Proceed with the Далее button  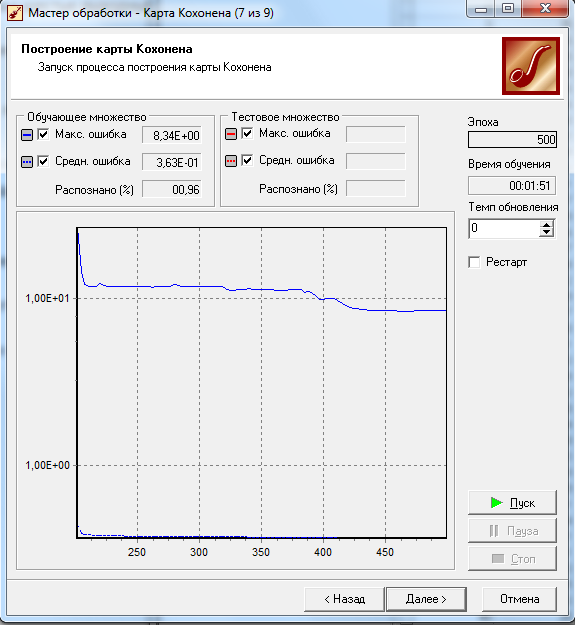[426, 599]
